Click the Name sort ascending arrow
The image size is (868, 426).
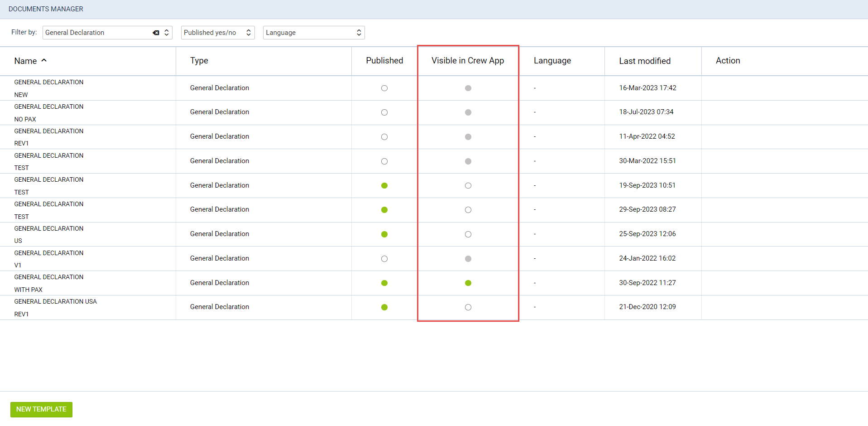pos(44,60)
